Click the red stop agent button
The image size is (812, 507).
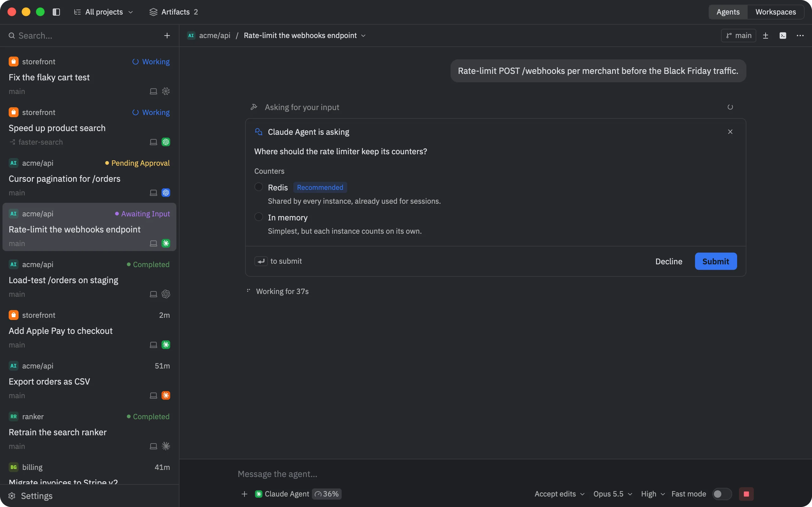click(x=746, y=494)
